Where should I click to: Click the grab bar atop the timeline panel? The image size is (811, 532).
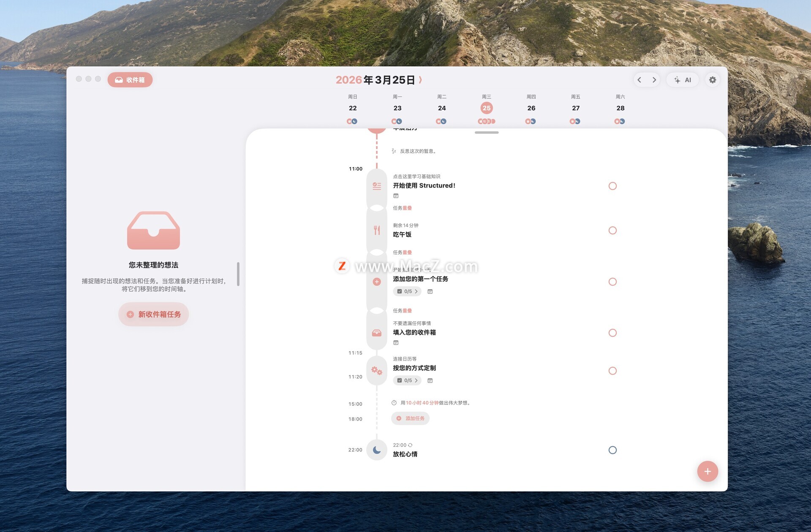coord(487,133)
